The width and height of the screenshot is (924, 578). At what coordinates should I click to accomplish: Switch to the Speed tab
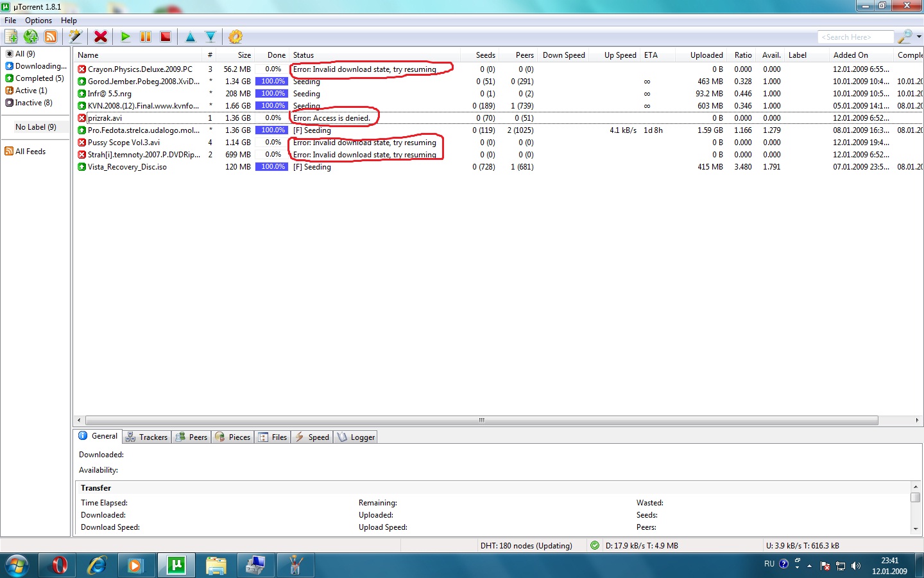pos(312,437)
